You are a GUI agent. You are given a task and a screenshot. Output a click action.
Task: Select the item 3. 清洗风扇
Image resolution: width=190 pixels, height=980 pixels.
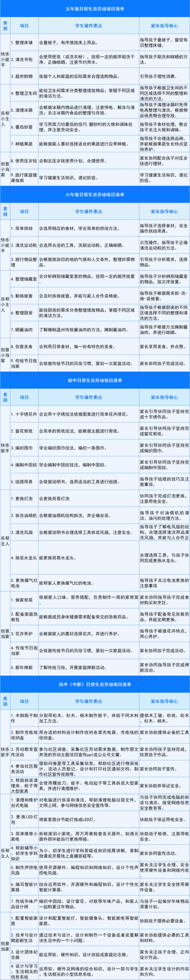tap(22, 532)
